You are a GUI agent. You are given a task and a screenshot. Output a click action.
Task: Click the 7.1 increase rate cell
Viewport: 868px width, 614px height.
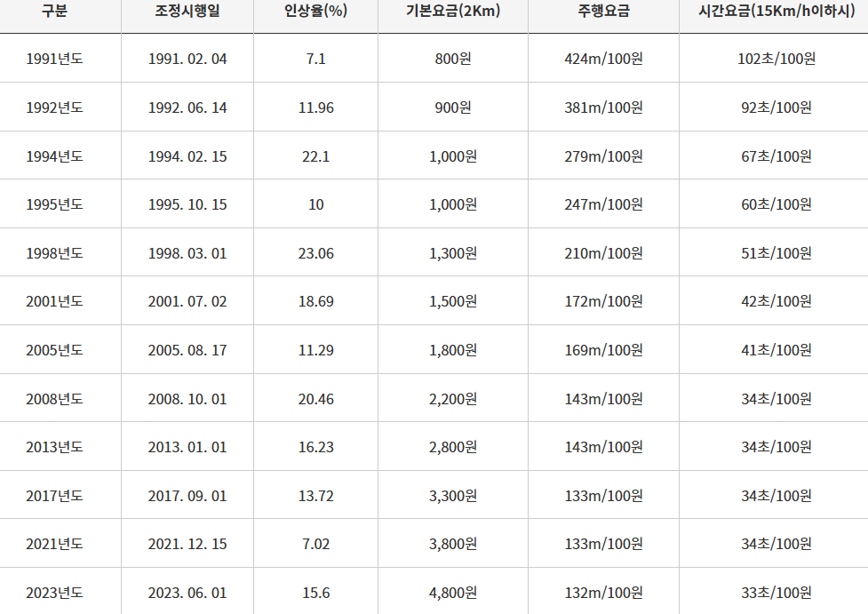[315, 59]
